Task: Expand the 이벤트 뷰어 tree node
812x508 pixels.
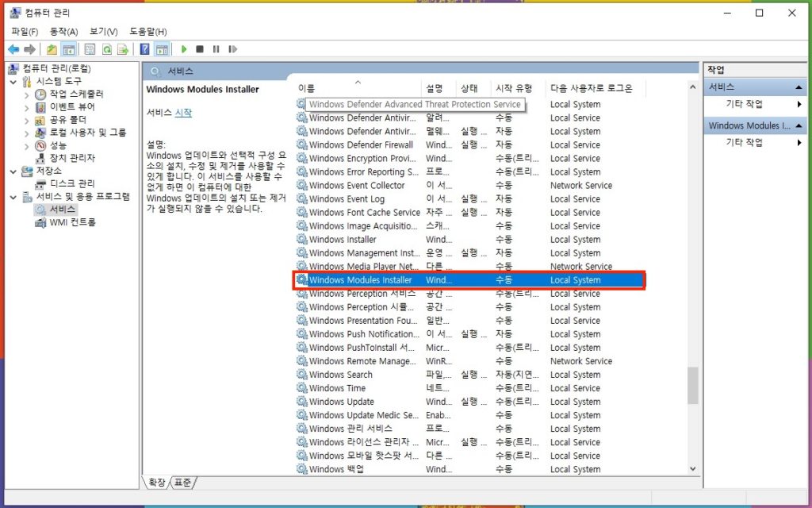Action: (27, 108)
